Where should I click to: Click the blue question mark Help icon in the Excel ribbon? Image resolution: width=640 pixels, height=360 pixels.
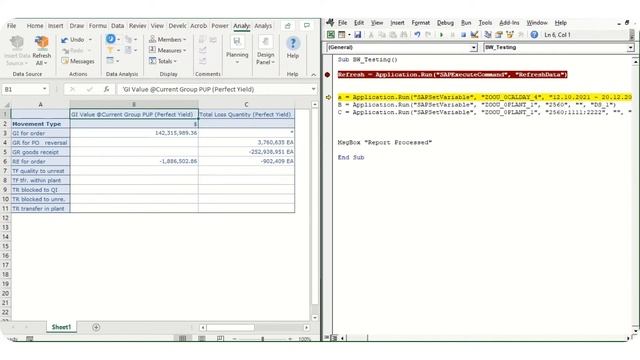(293, 43)
